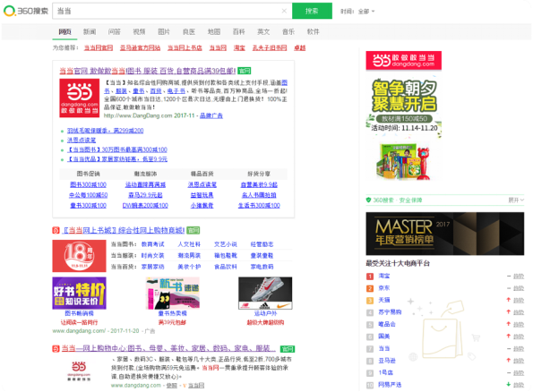Open the 音乐 tab
Image resolution: width=533 pixels, height=392 pixels.
pos(288,31)
